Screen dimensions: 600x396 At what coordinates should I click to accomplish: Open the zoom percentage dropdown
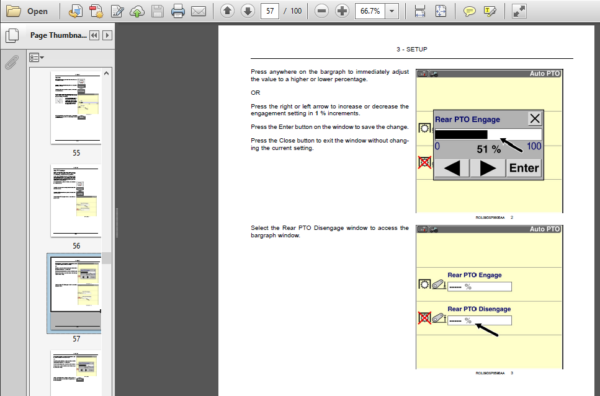[392, 11]
